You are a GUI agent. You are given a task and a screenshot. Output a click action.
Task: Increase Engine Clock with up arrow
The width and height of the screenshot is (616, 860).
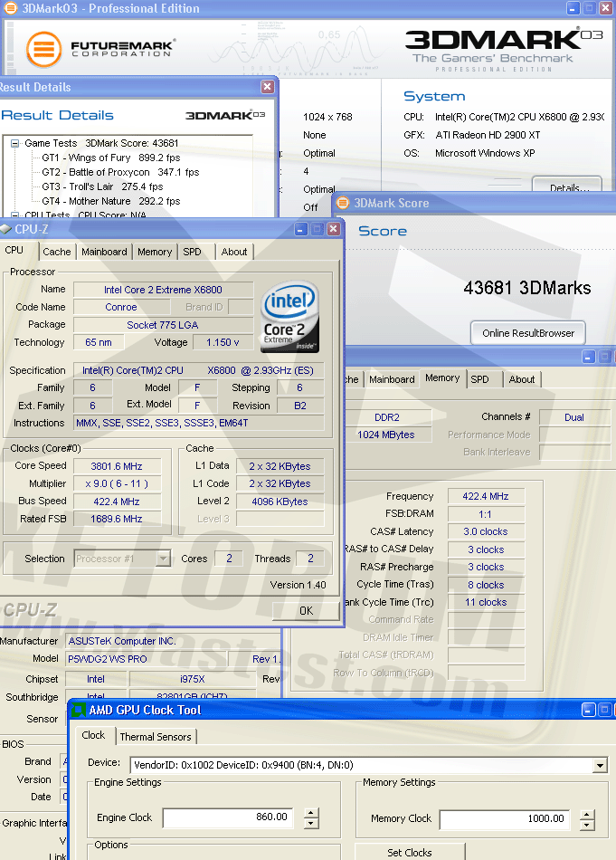[311, 813]
